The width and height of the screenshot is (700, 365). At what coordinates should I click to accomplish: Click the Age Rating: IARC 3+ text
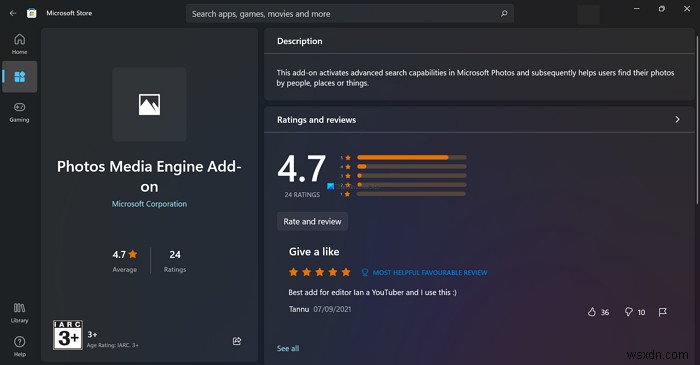[112, 345]
